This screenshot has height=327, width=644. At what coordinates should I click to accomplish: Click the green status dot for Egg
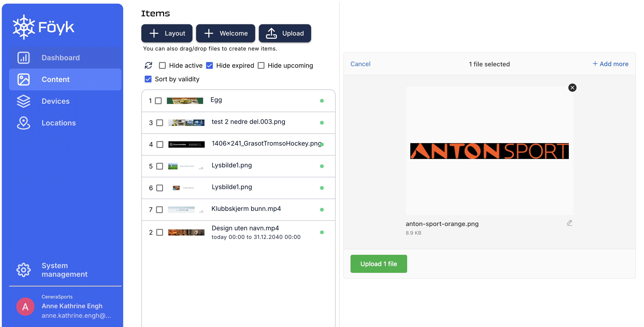[x=322, y=101]
